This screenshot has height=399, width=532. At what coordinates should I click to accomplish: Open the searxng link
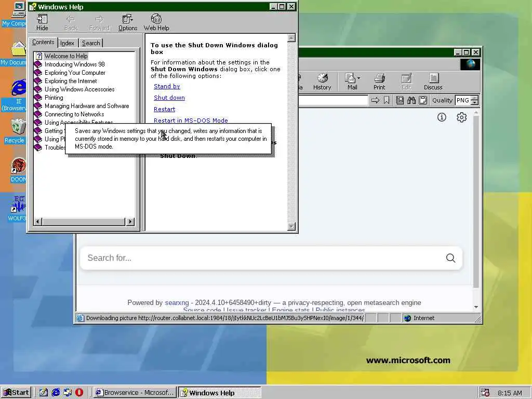pyautogui.click(x=177, y=303)
